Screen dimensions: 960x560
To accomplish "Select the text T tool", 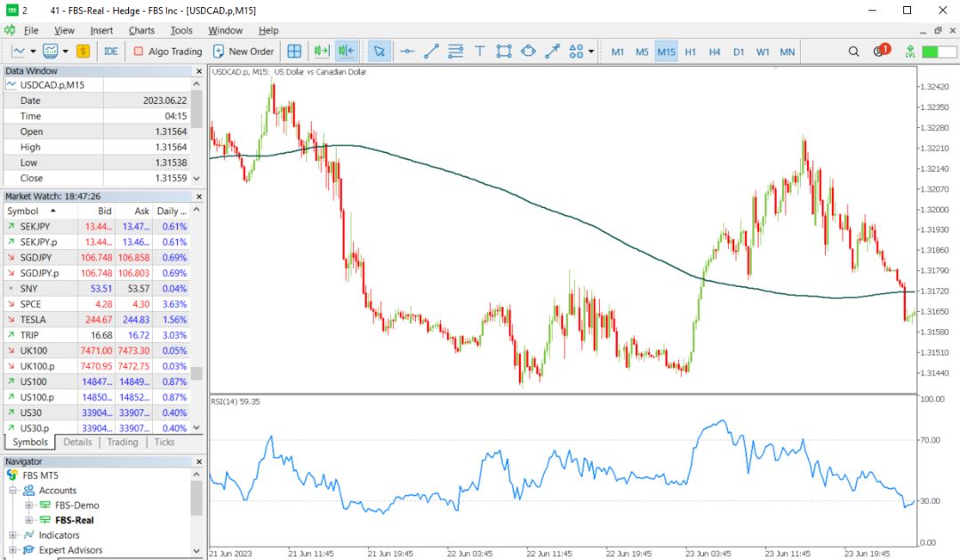I will click(479, 52).
